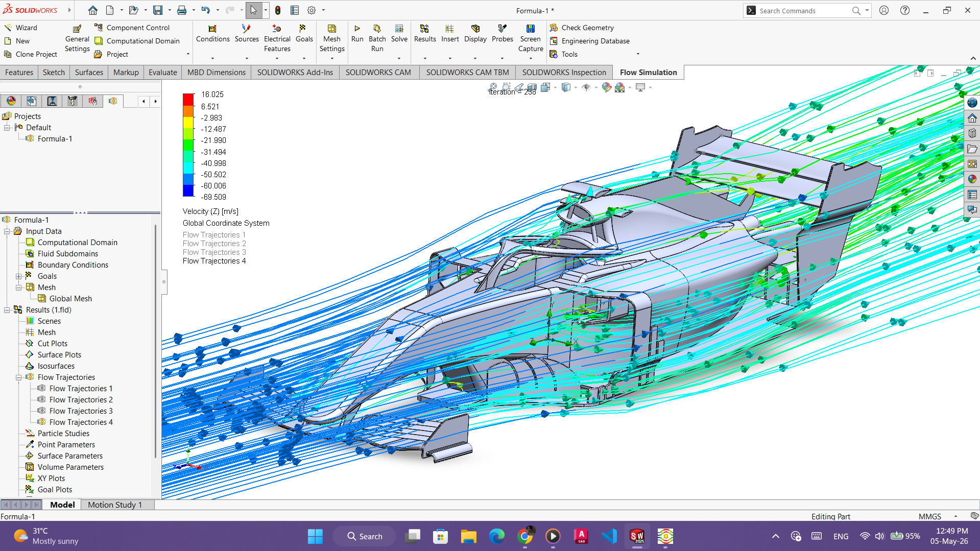
Task: Click the Solve tool
Action: [x=399, y=34]
